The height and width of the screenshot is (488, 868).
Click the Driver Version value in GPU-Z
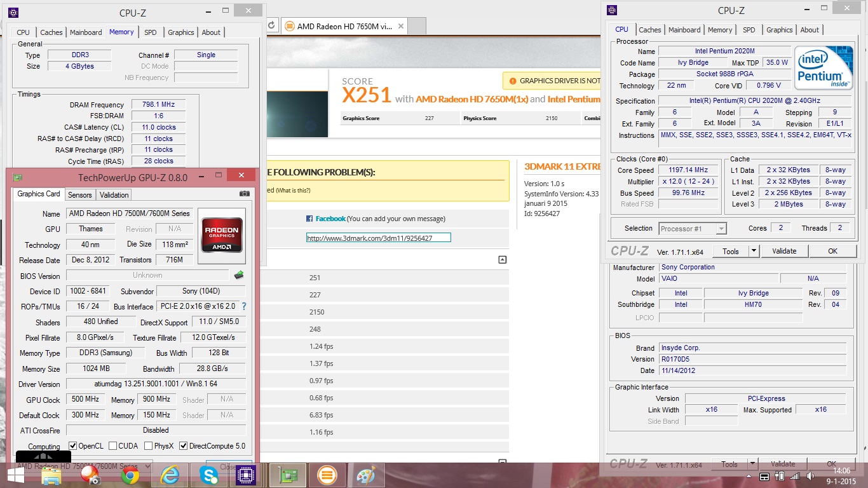click(156, 384)
